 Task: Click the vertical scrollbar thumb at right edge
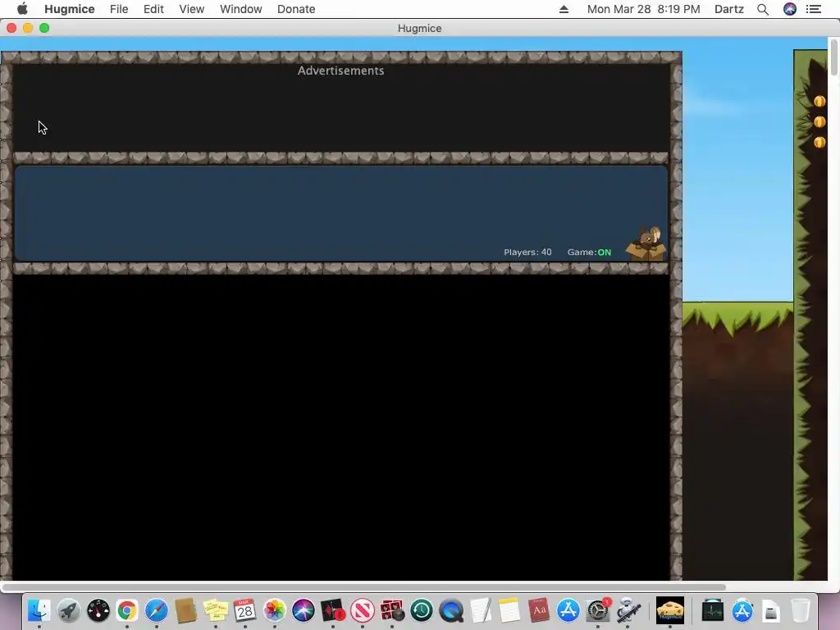click(x=833, y=57)
